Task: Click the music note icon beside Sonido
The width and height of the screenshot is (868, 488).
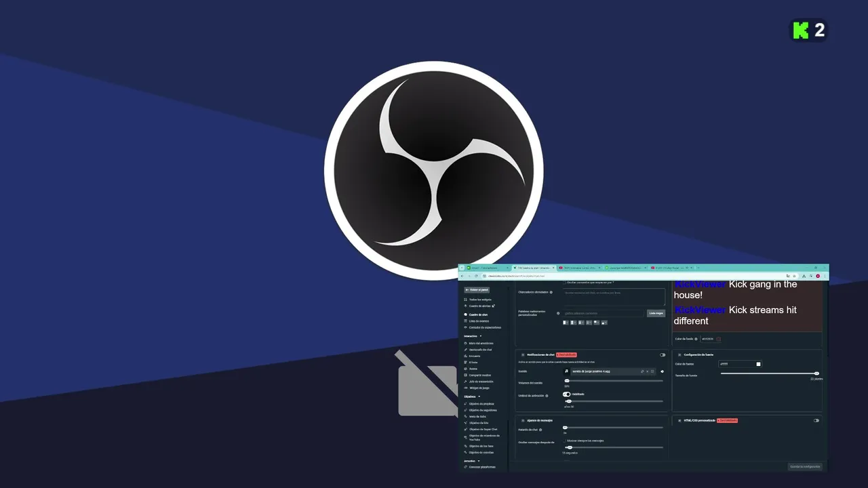Action: click(x=566, y=371)
